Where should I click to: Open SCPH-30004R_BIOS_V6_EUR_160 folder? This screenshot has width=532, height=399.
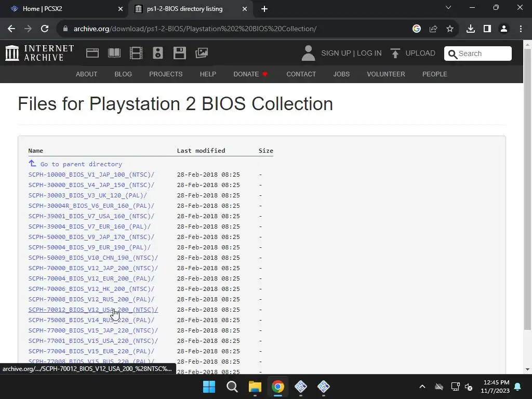coord(91,206)
